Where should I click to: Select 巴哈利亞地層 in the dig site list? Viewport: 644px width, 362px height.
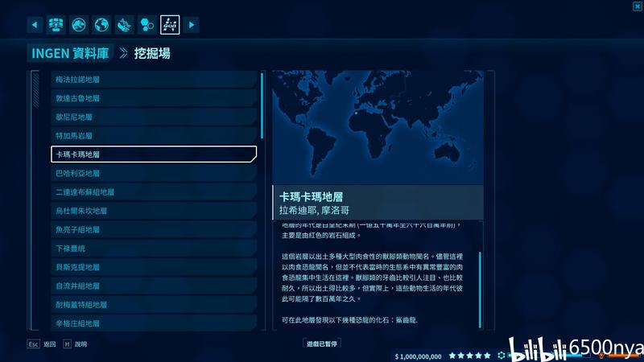click(x=154, y=173)
